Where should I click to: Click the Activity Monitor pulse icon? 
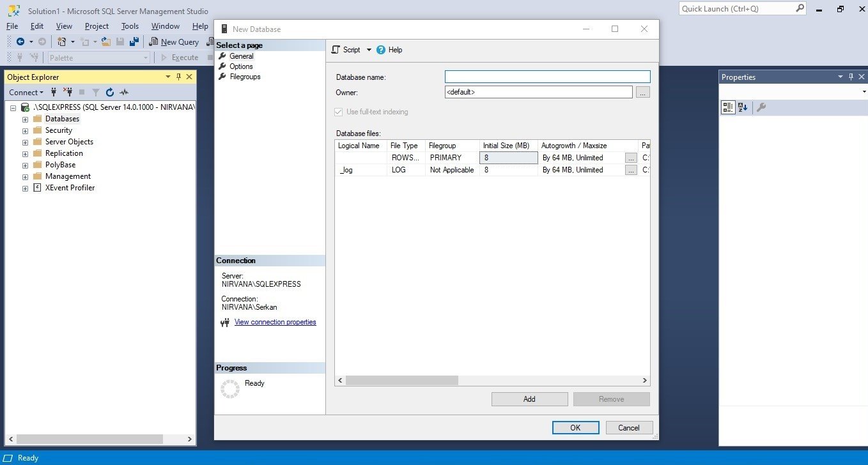[124, 92]
